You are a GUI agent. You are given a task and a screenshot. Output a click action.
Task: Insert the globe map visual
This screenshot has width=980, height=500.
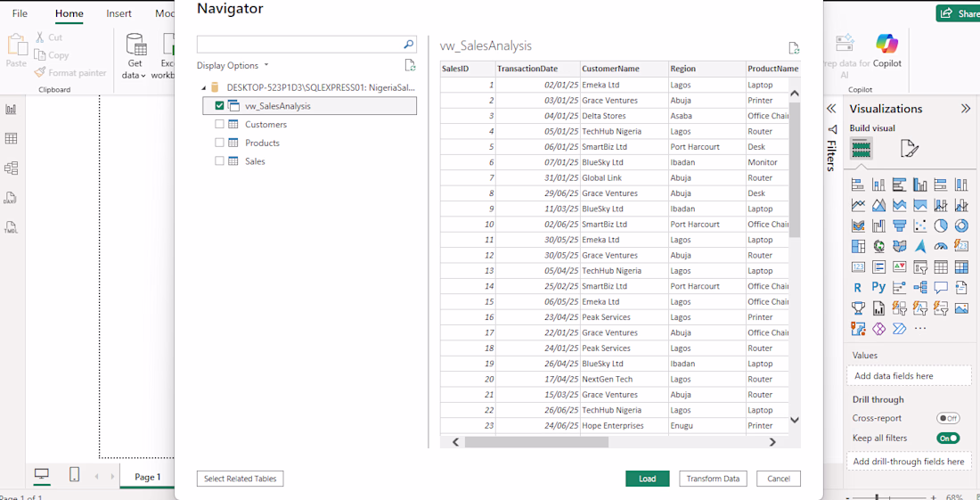click(878, 246)
